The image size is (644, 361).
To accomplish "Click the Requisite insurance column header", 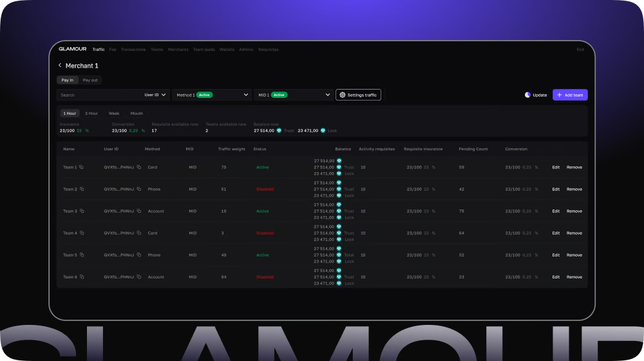I will click(423, 149).
